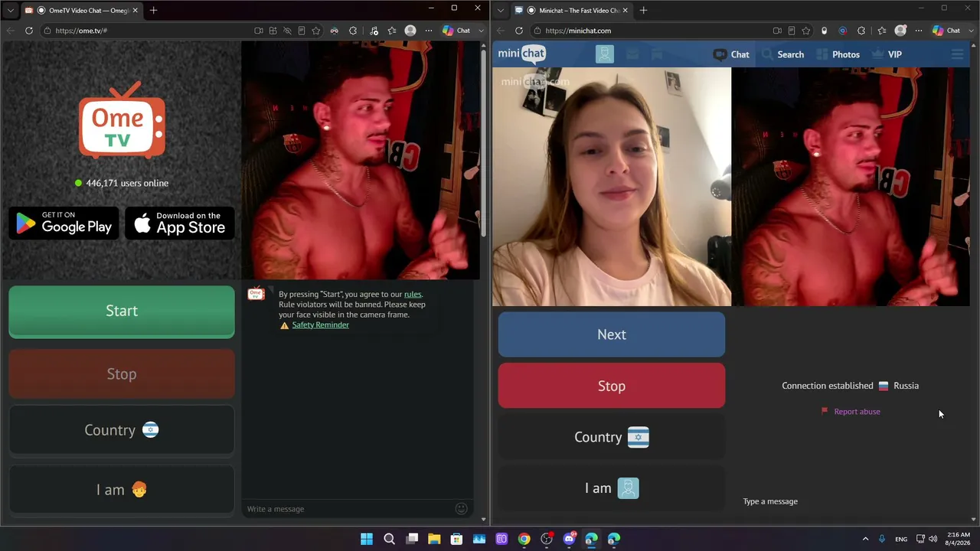The height and width of the screenshot is (551, 980).
Task: Select the Minichat browser tab
Action: tap(571, 10)
